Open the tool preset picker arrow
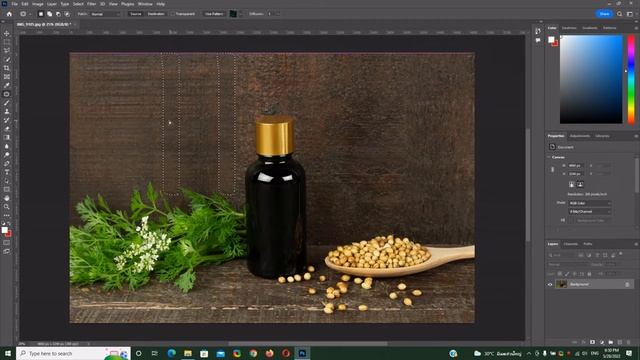This screenshot has width=640, height=360. 30,14
